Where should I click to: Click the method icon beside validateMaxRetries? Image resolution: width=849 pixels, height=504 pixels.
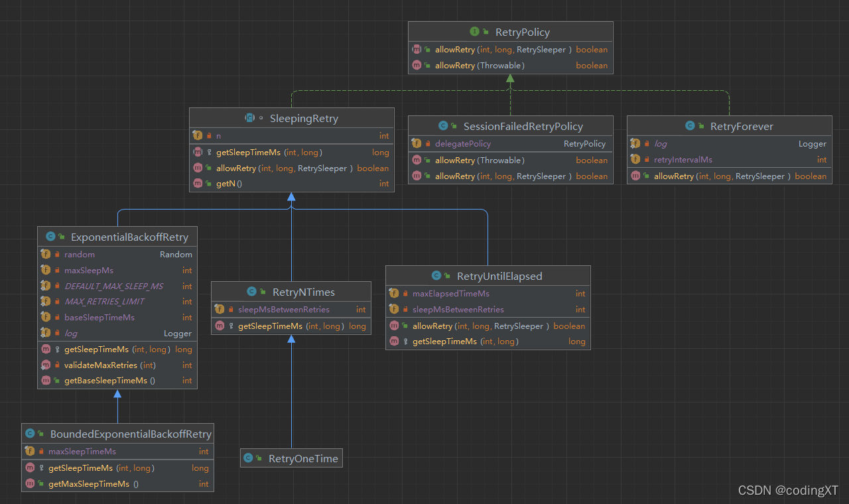tap(46, 365)
